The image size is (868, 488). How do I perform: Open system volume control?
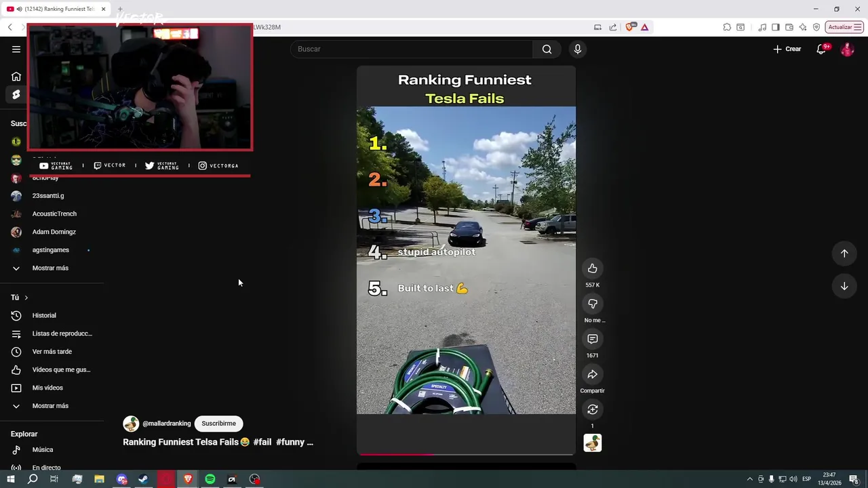coord(793,479)
